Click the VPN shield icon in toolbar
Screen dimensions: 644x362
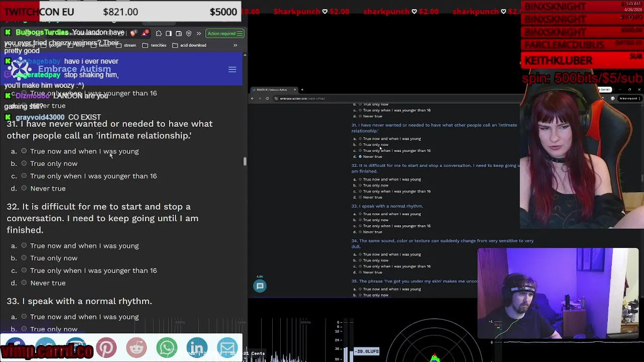coord(189,34)
